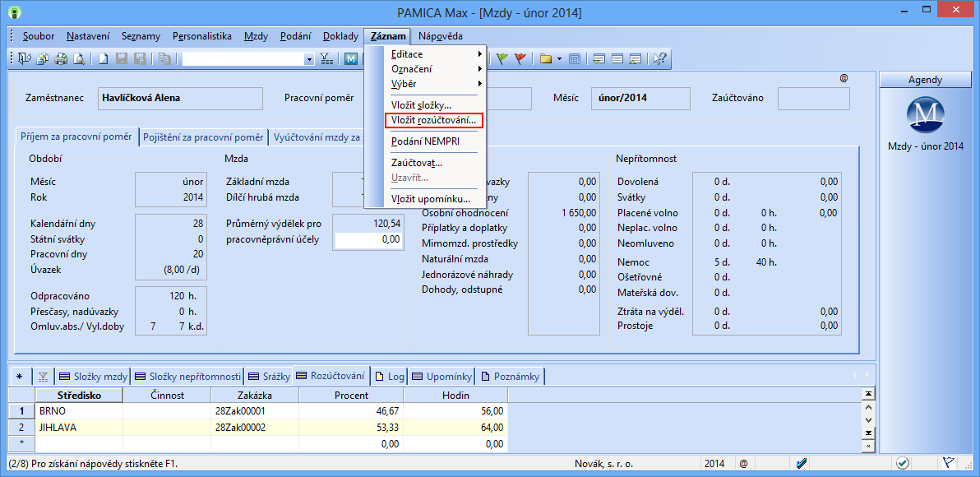This screenshot has width=980, height=477.
Task: Open the Nastavení menu
Action: click(x=88, y=35)
